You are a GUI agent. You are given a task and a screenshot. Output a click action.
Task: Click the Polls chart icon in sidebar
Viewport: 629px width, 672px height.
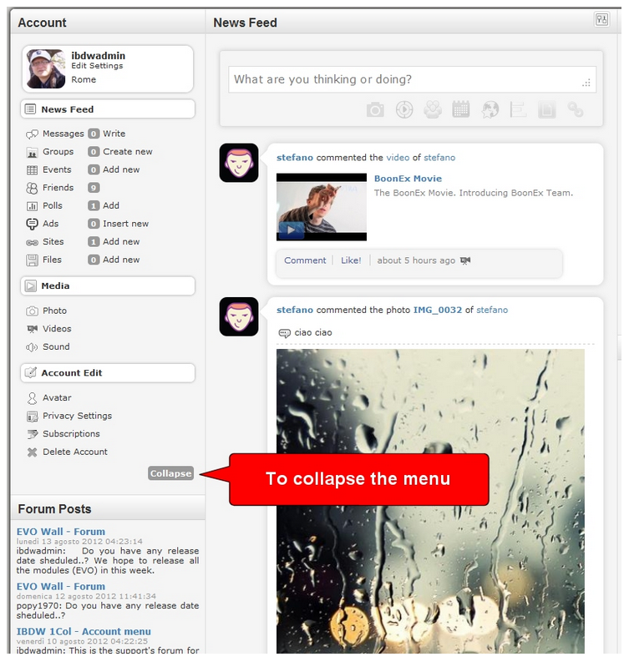click(32, 206)
